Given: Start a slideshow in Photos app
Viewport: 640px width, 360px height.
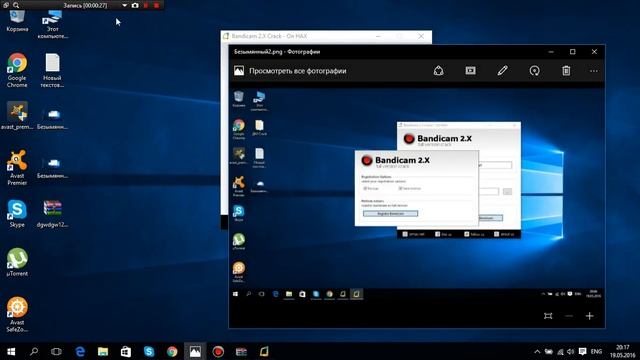Looking at the screenshot, I should point(470,71).
